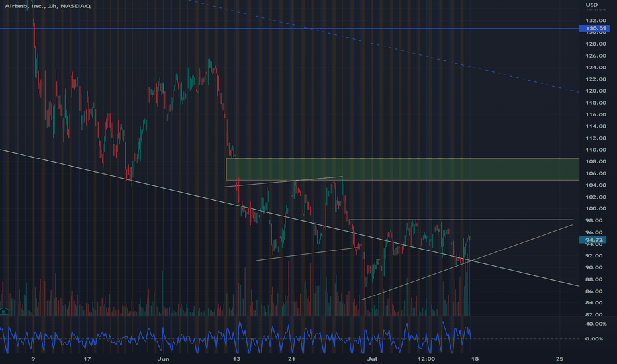Click the 116.00 price axis label
Viewport: 617px width, 364px height.
595,114
